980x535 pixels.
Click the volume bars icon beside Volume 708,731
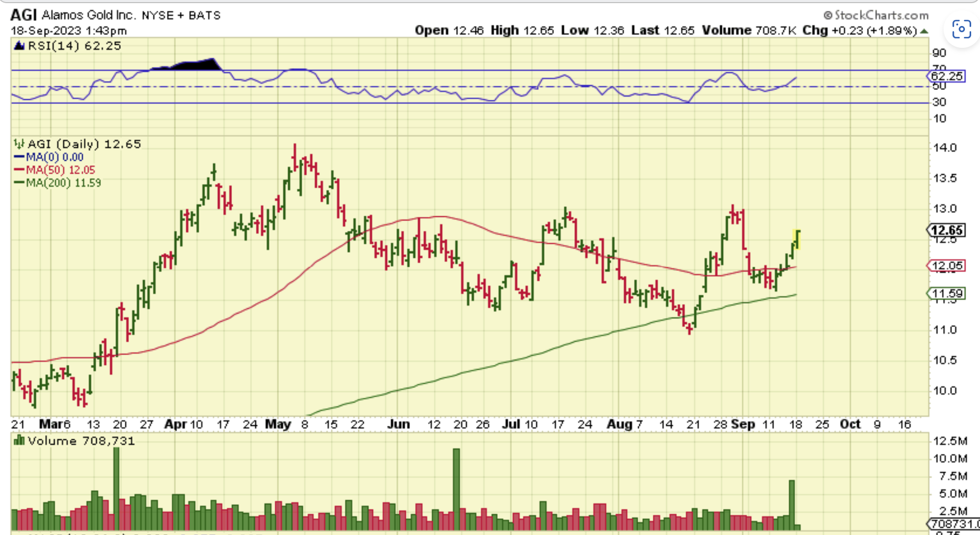[19, 441]
